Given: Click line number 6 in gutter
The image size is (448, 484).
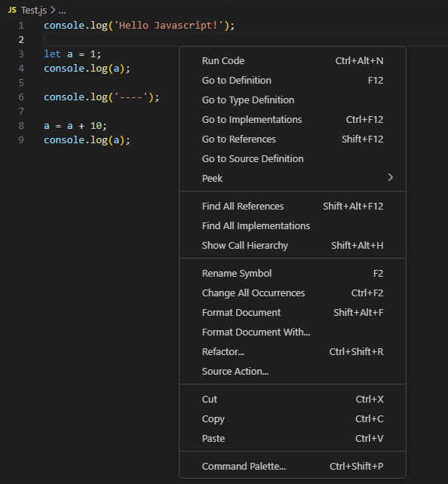Looking at the screenshot, I should pyautogui.click(x=21, y=97).
